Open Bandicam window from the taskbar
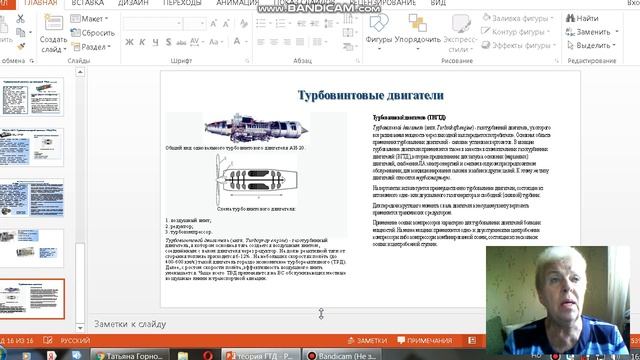Image resolution: width=640 pixels, height=360 pixels. click(x=342, y=355)
